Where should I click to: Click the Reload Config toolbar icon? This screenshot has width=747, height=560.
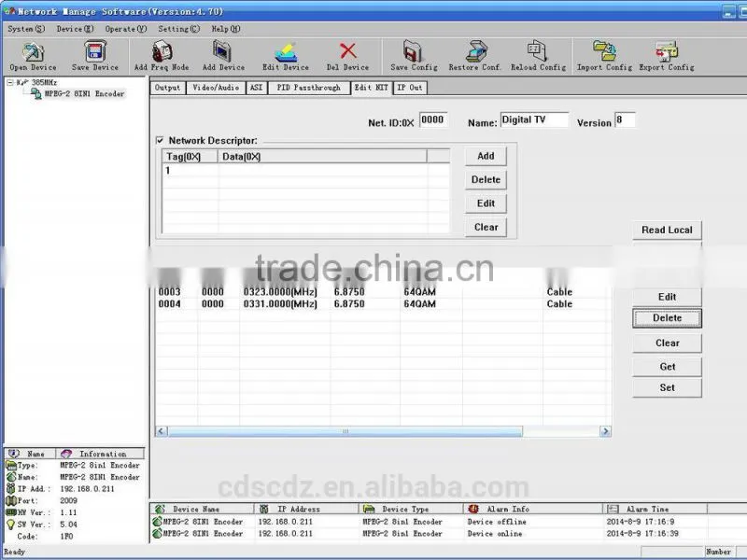(x=537, y=51)
